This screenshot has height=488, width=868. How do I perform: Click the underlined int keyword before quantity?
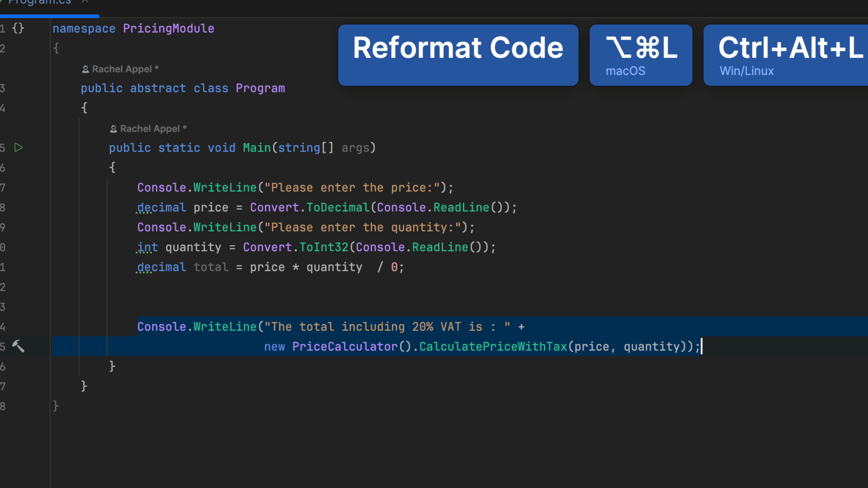pos(147,247)
